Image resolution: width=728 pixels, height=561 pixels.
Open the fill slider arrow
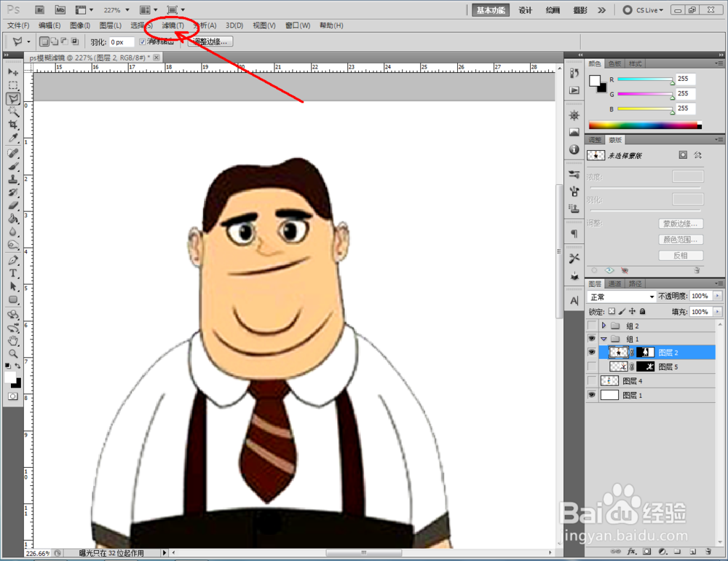click(x=718, y=311)
